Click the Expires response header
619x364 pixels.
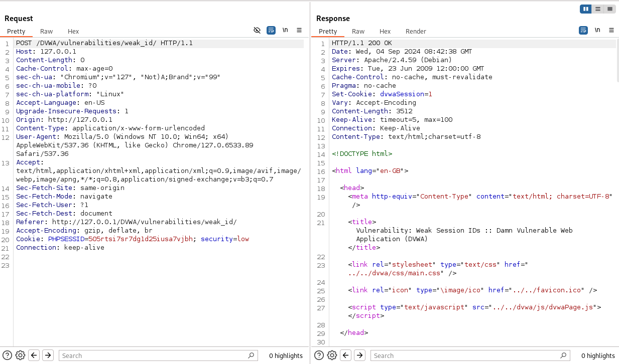(x=408, y=69)
